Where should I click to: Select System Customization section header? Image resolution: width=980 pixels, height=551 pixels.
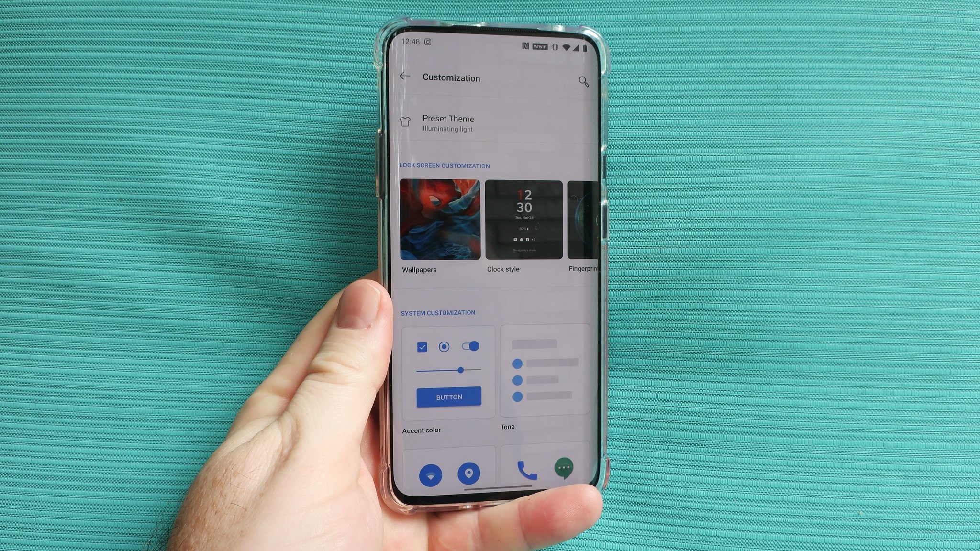(437, 311)
